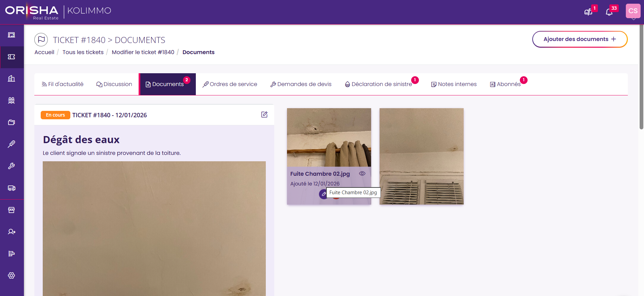Open the second document thumbnail with shutters
This screenshot has width=644, height=296.
[421, 156]
